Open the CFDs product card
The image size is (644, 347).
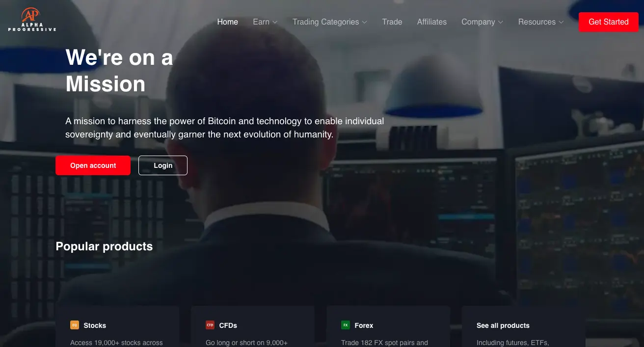click(x=253, y=326)
